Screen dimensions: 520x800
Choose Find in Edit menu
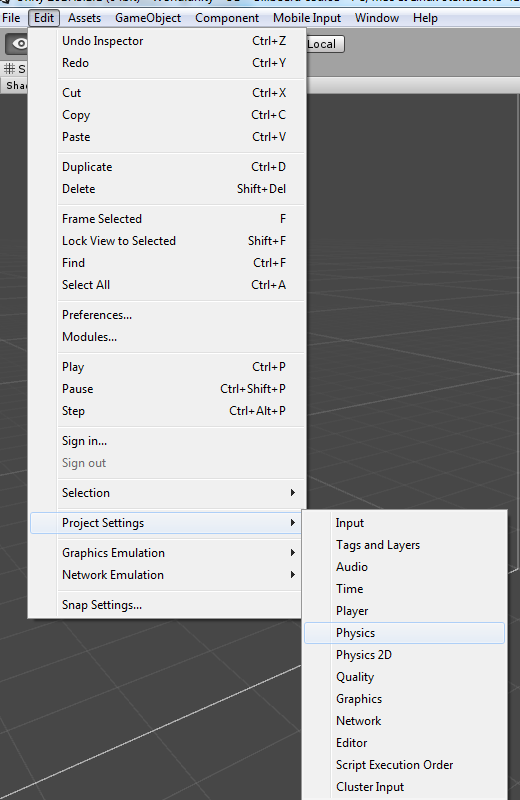[168, 263]
